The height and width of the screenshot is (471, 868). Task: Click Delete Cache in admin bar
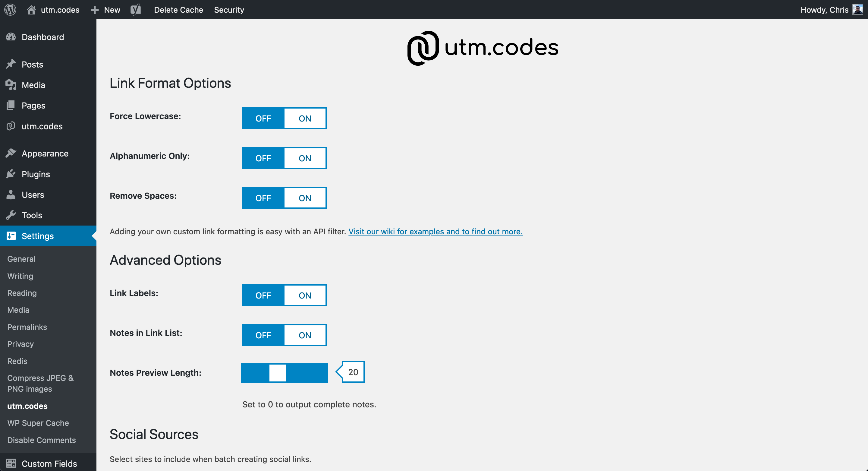point(179,10)
